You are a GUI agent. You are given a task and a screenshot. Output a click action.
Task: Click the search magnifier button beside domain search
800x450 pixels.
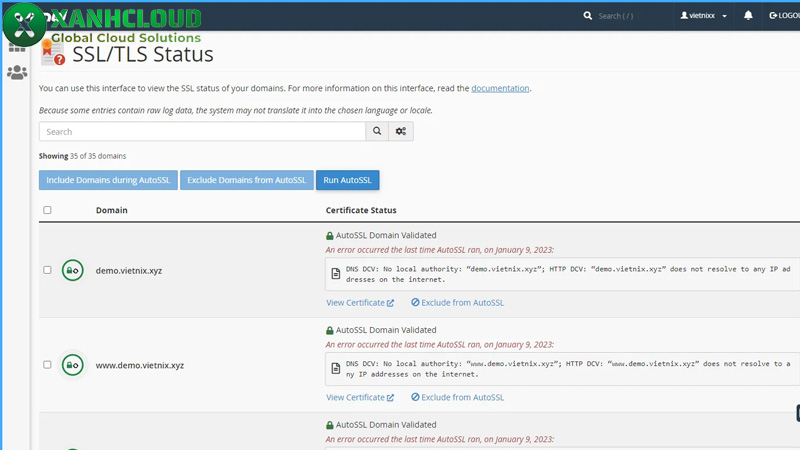click(x=377, y=131)
